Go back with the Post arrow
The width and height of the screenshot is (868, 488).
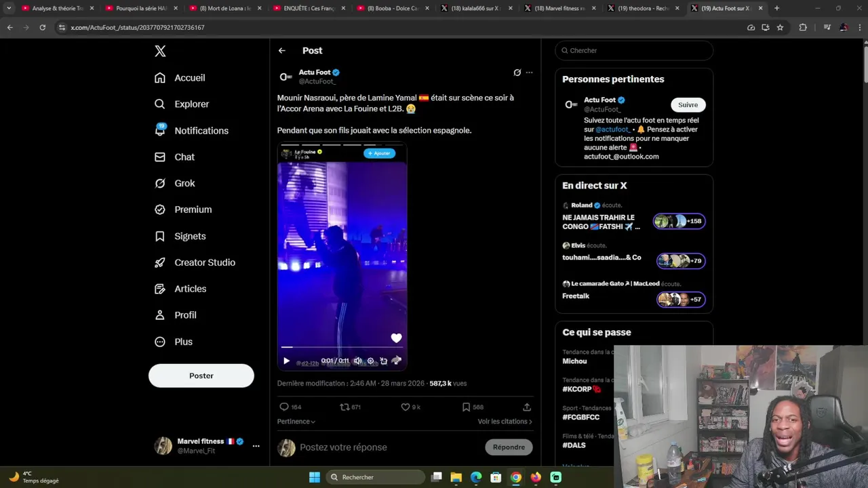pyautogui.click(x=282, y=51)
